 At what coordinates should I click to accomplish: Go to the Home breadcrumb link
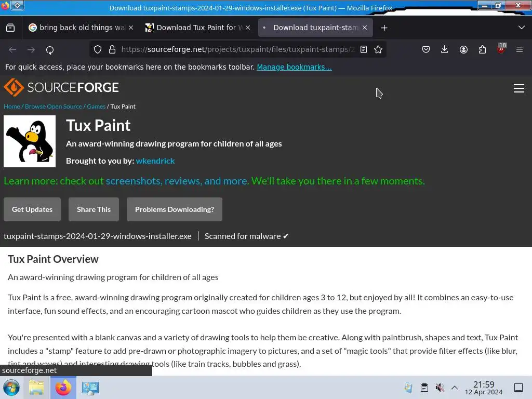coord(12,107)
